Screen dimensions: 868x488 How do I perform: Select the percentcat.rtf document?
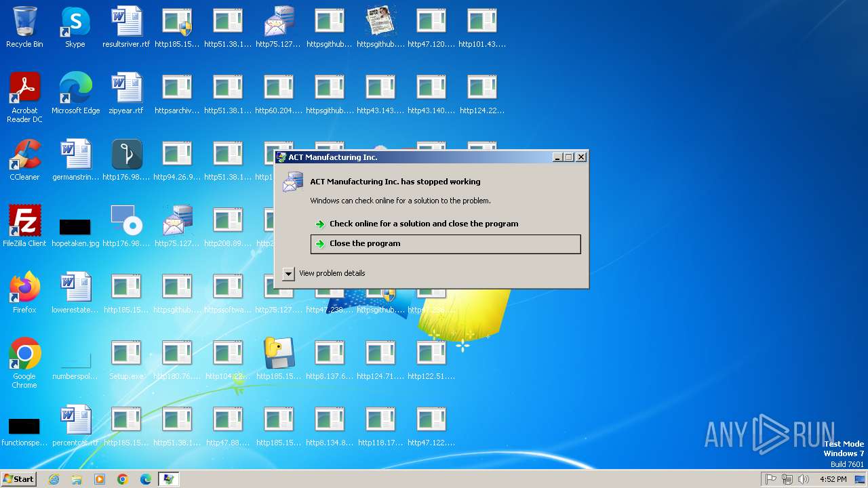click(x=75, y=426)
